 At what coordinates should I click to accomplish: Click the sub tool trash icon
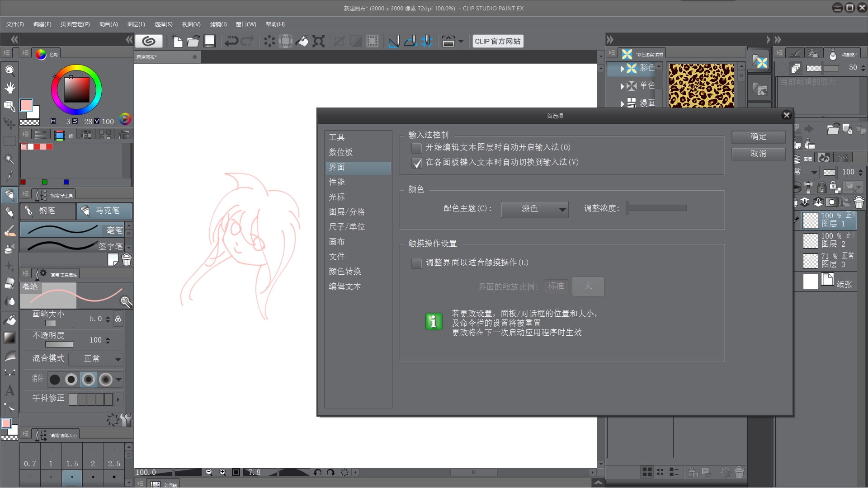pos(127,260)
